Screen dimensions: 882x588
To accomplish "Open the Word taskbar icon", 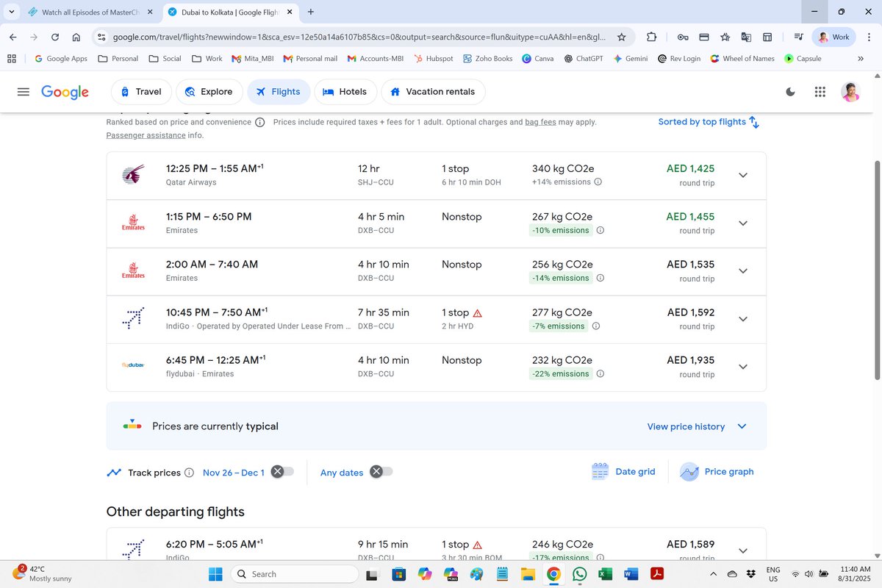I will (x=631, y=574).
